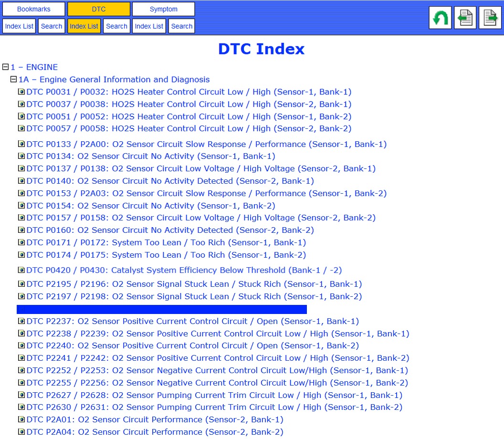Click the page icon beside DTC P2237
504x439 pixels.
21,321
